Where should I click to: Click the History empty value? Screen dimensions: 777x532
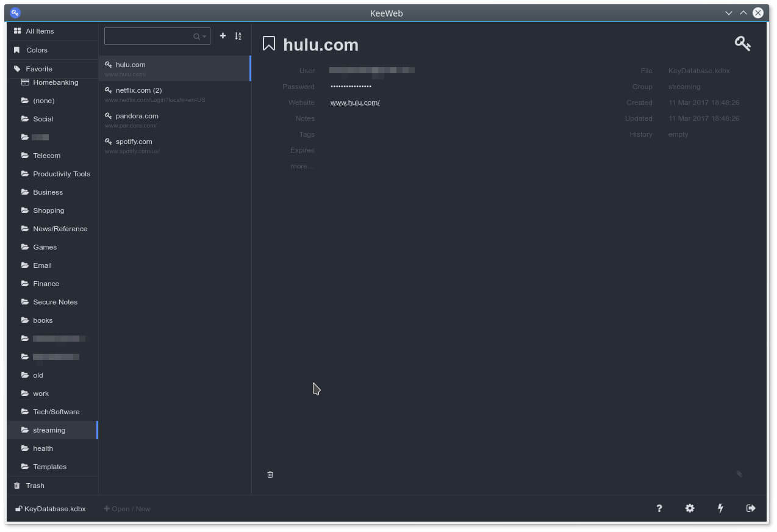click(678, 134)
